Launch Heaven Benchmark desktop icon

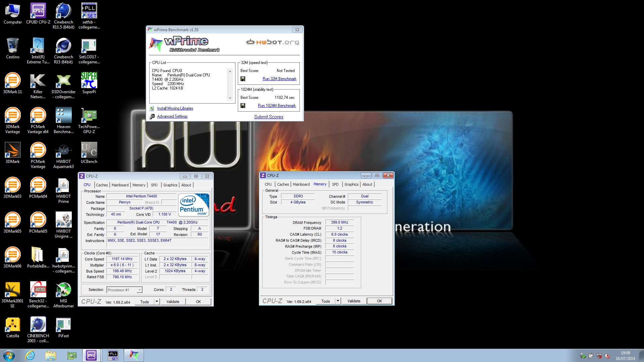[63, 120]
